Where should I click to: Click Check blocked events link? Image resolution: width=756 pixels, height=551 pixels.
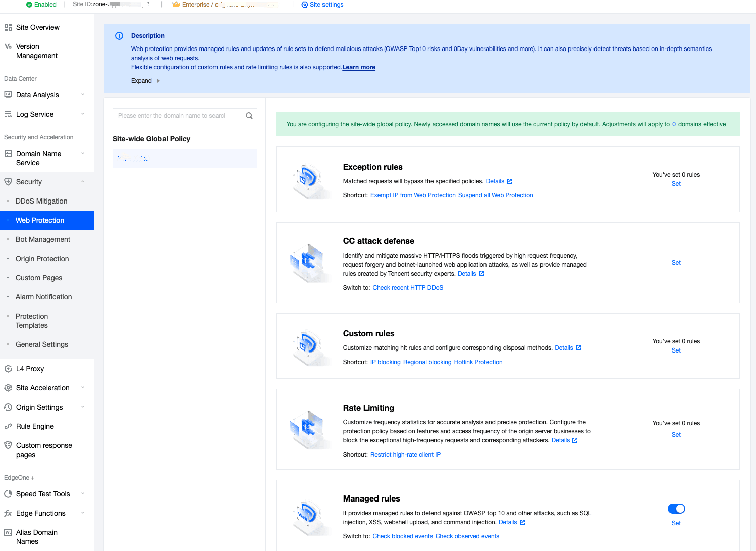[403, 536]
